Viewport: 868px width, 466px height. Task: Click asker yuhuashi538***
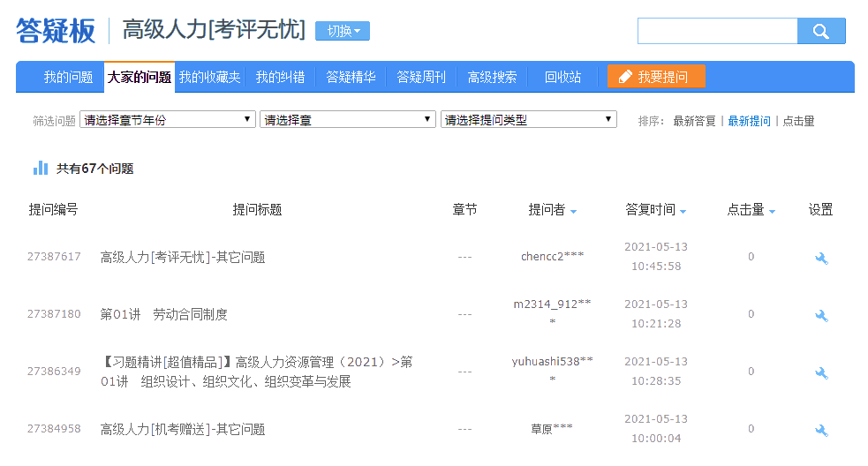tap(553, 370)
